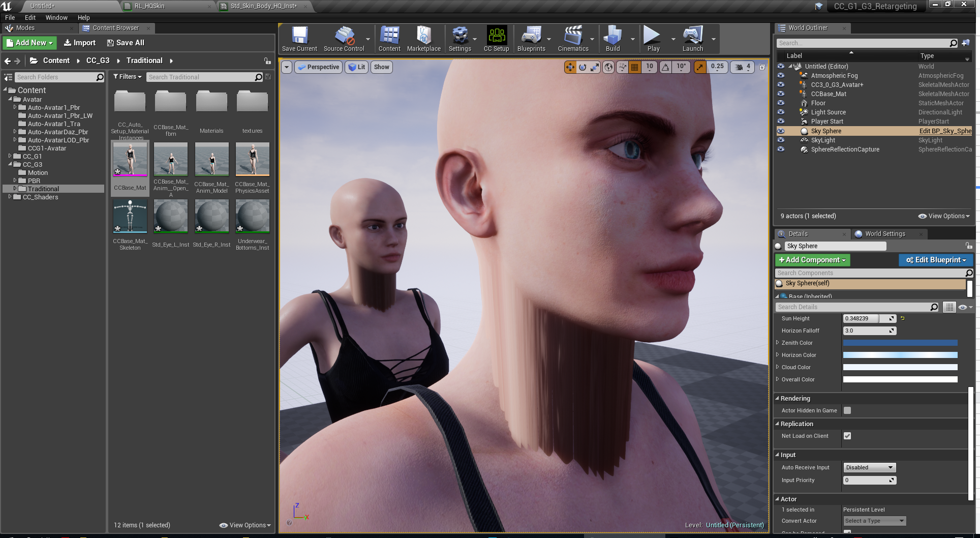Hide Light Source actor using eye icon
Screen dimensions: 980x538
781,112
